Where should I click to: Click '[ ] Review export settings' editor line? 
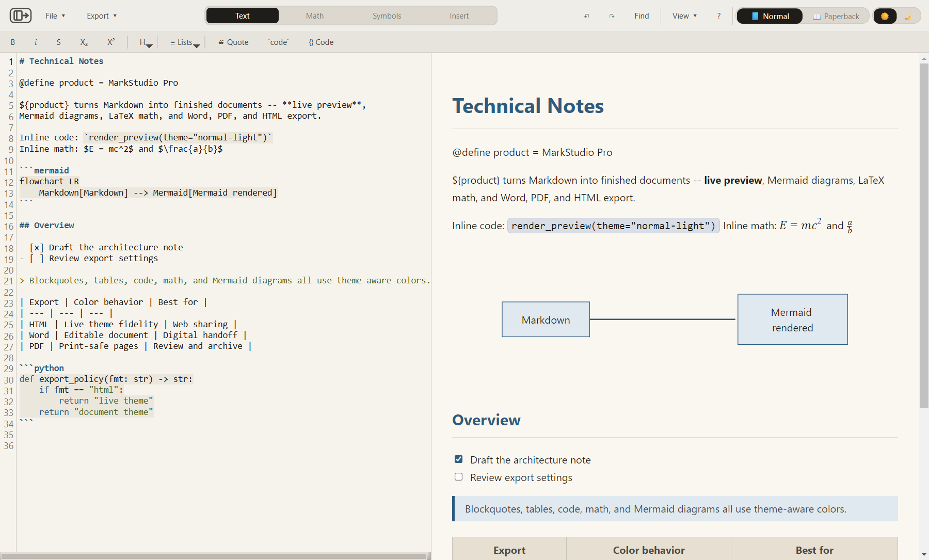point(89,258)
